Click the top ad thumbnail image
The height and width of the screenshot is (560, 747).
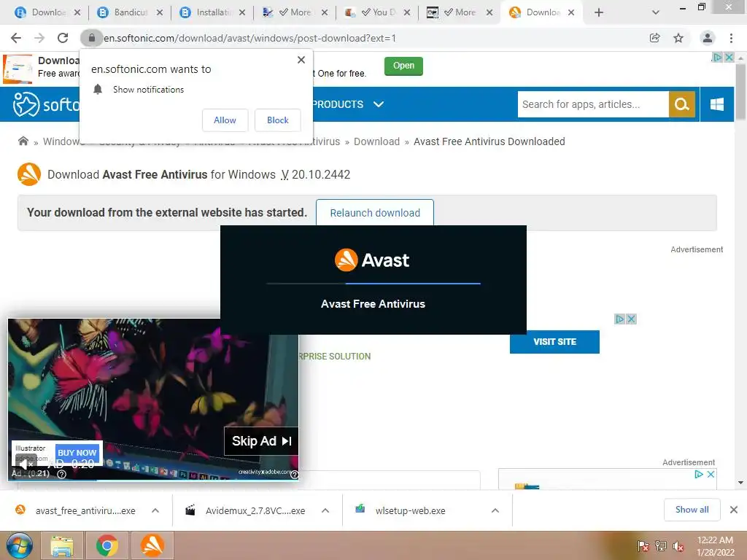pos(18,69)
